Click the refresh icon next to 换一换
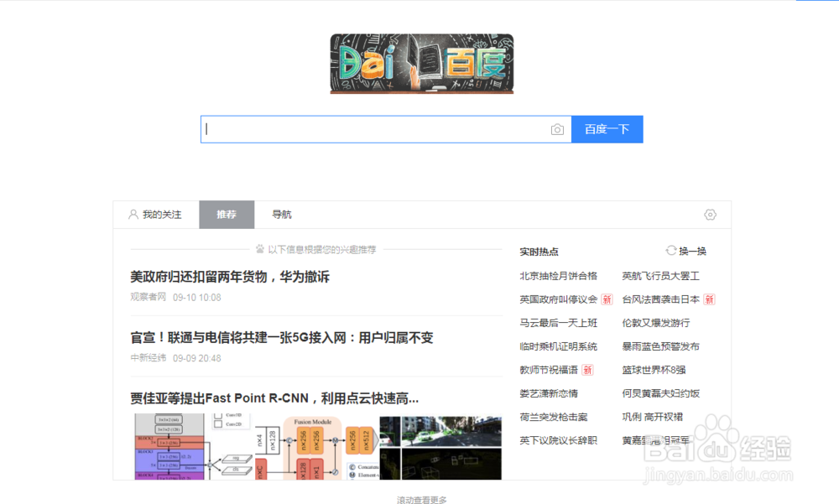The height and width of the screenshot is (504, 839). (x=671, y=251)
